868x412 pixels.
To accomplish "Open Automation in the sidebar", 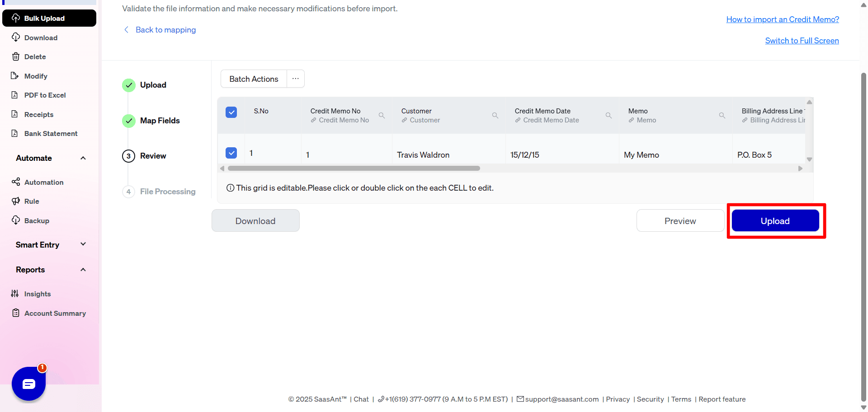I will tap(44, 182).
